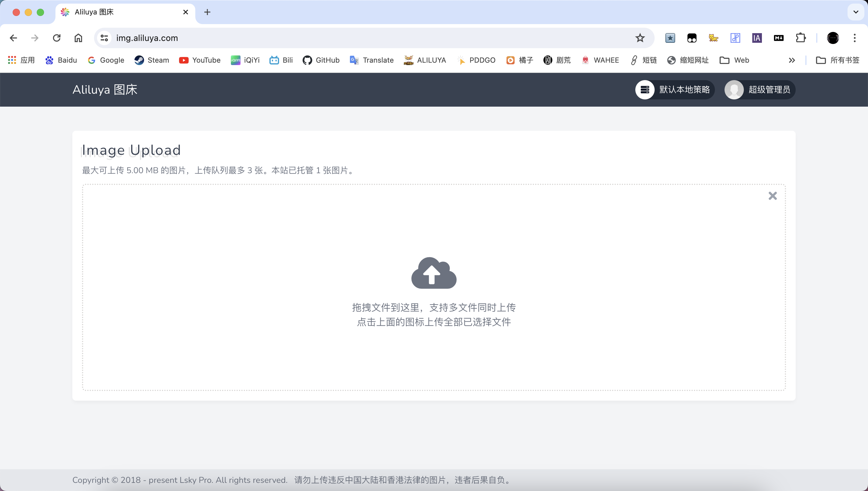Dismiss upload area with X icon
Viewport: 868px width, 491px height.
(x=772, y=196)
